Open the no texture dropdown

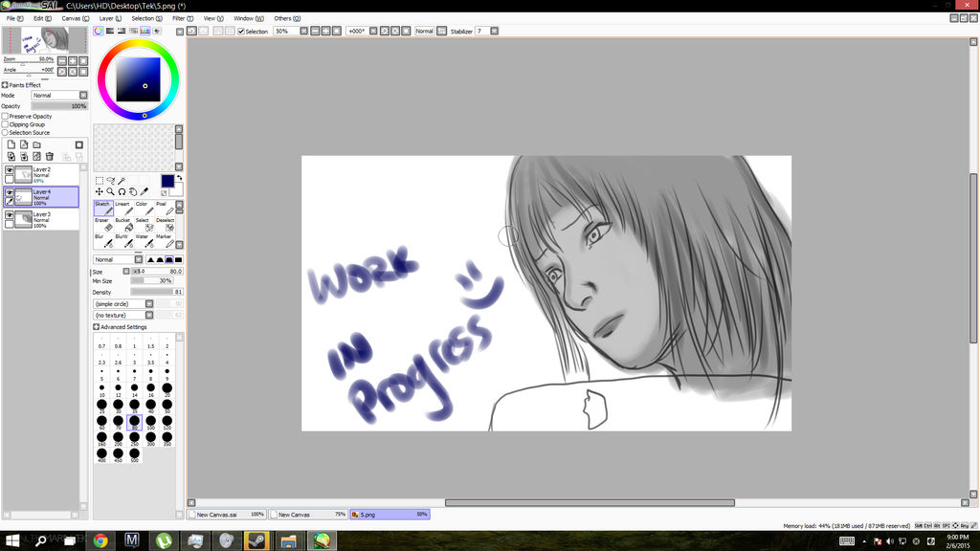point(123,315)
